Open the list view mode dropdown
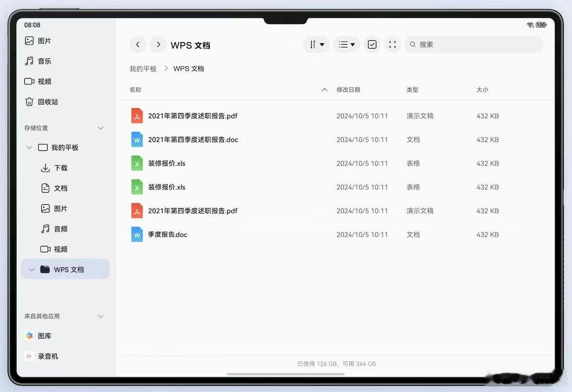This screenshot has height=392, width=572. (347, 45)
